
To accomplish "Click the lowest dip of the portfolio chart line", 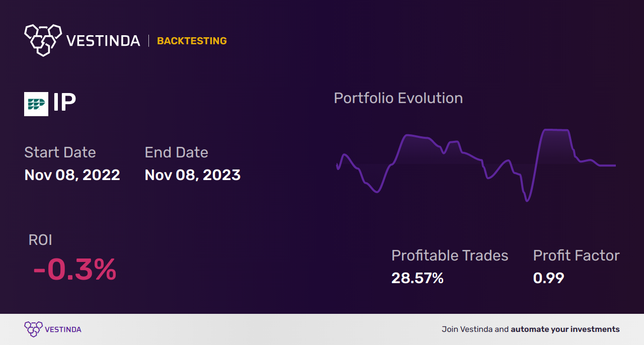I will point(527,201).
